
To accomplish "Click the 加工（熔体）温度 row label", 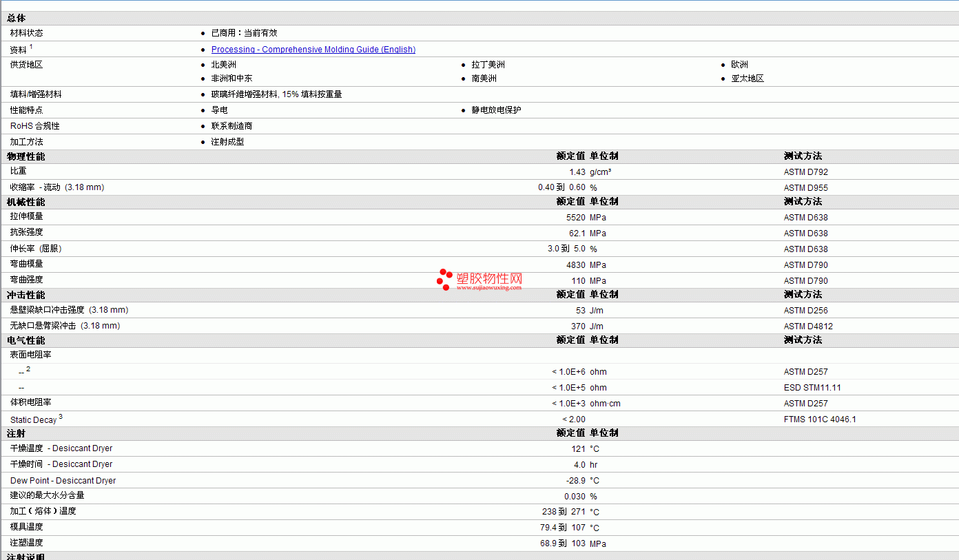I will [x=43, y=511].
